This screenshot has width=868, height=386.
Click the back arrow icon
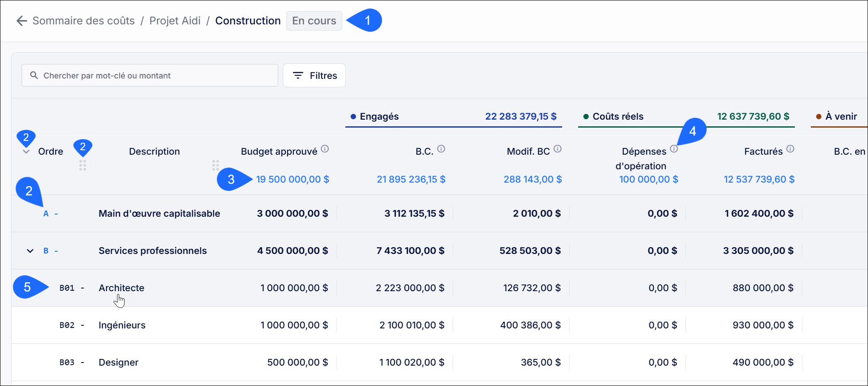point(21,21)
